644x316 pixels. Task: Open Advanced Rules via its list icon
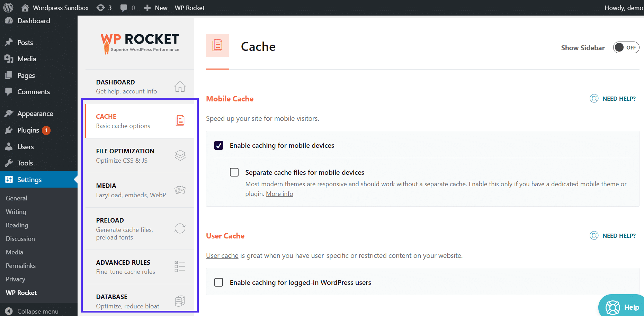[180, 266]
